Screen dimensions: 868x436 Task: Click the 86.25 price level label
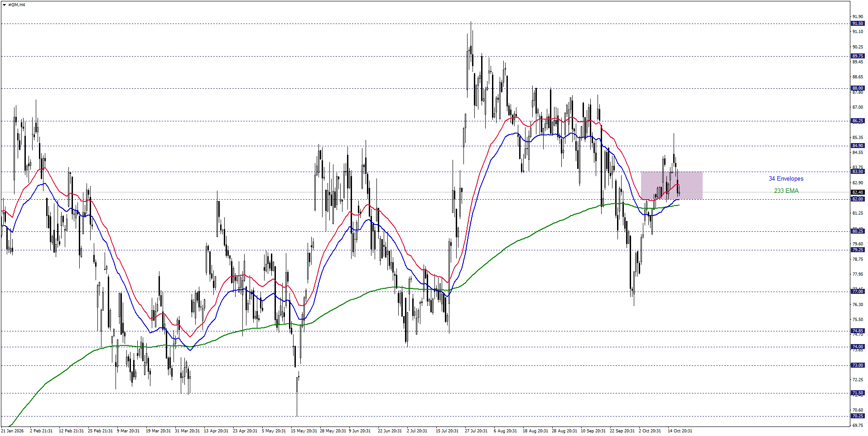[x=858, y=121]
